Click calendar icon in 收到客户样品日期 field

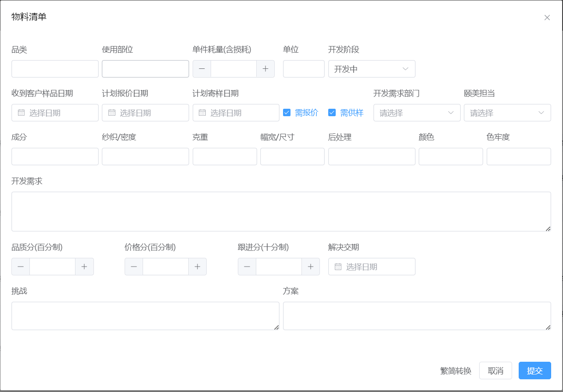(21, 113)
